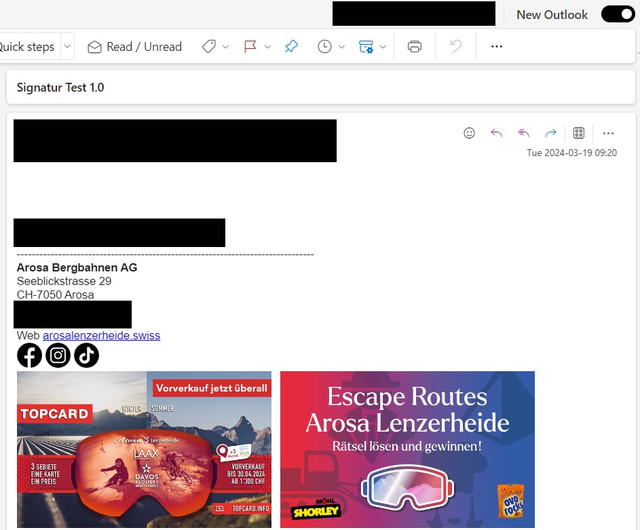Open the flag options dropdown
Viewport: 640px width, 530px height.
[x=268, y=47]
